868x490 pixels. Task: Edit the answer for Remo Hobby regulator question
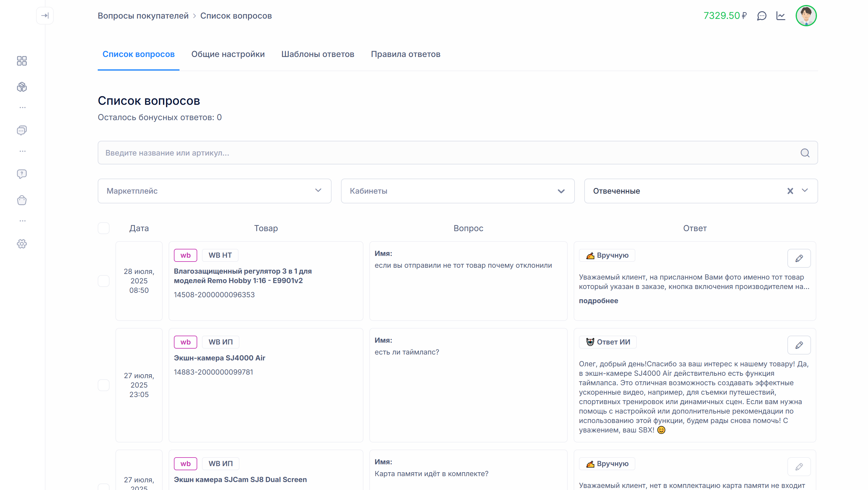799,259
